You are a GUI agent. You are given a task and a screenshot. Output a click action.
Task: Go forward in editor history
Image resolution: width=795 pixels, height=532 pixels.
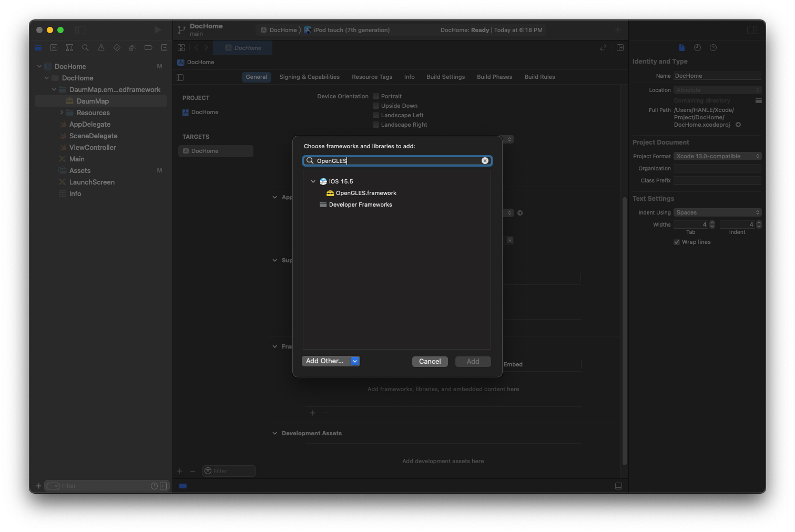point(206,48)
